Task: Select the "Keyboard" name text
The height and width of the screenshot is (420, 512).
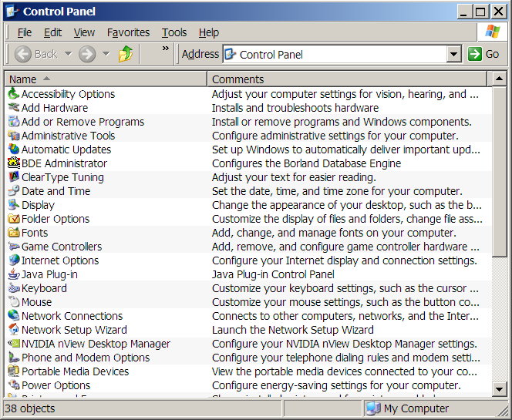Action: 44,288
